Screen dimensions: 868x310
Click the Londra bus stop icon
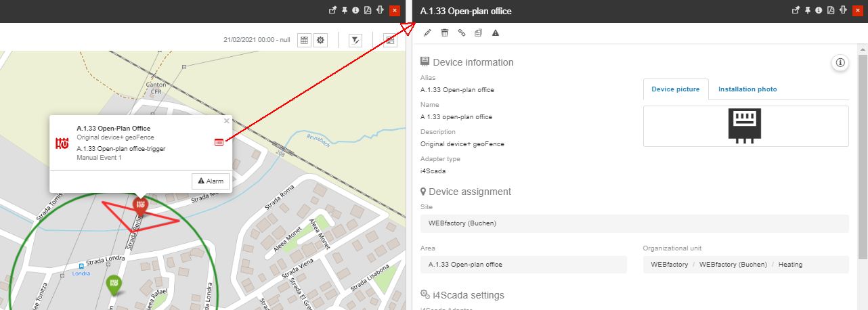[81, 266]
